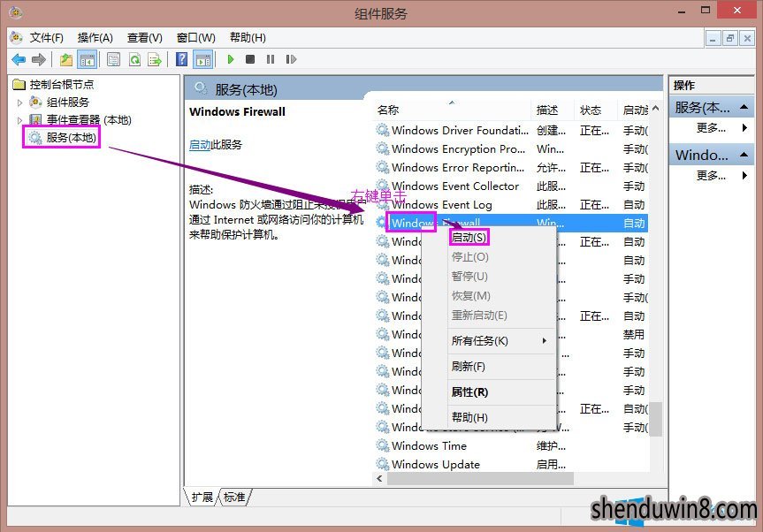
Task: Sort by the 启动类型 column header
Action: 634,110
